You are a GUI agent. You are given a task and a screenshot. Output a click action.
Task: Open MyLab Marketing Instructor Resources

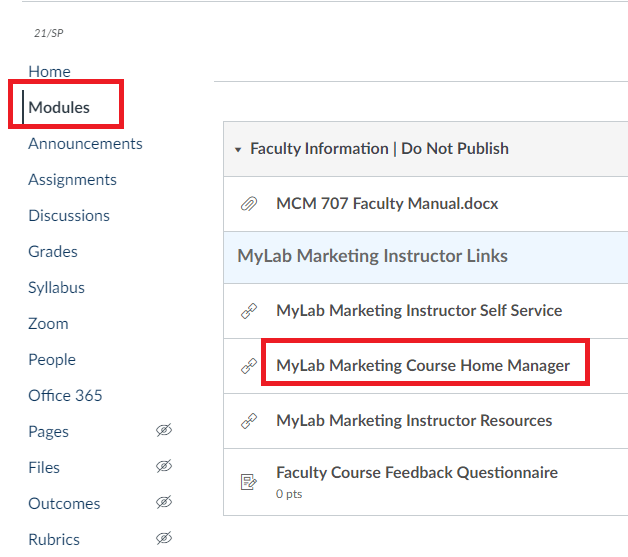click(414, 420)
